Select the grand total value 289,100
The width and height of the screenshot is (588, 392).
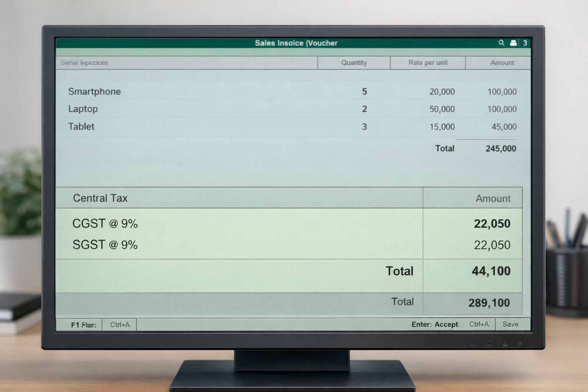pyautogui.click(x=489, y=302)
